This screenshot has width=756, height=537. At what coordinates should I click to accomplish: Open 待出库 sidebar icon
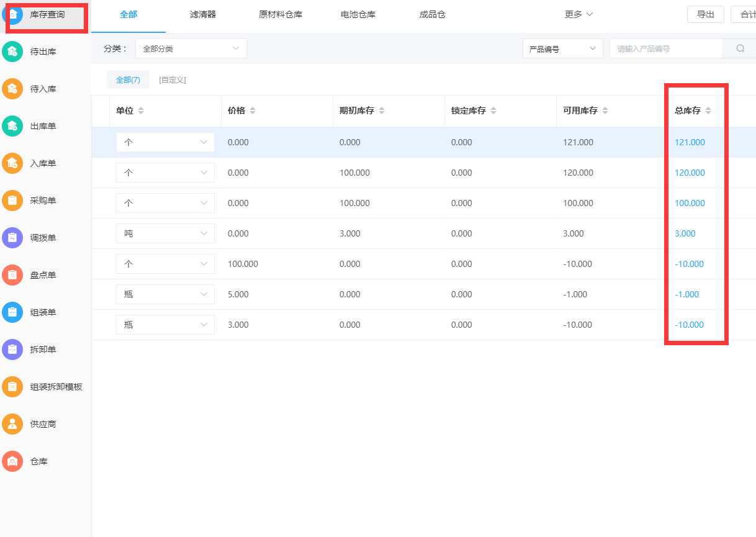[x=12, y=52]
